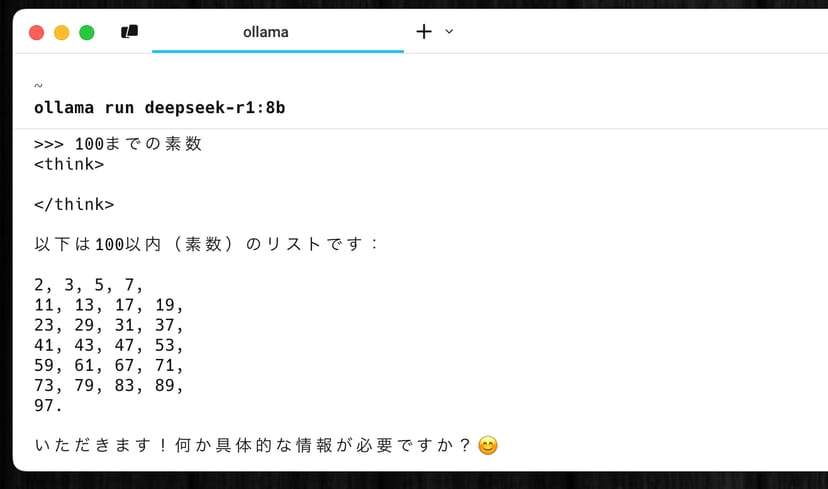Maximize the window using the green button
Screen dimensions: 828x489
click(87, 32)
